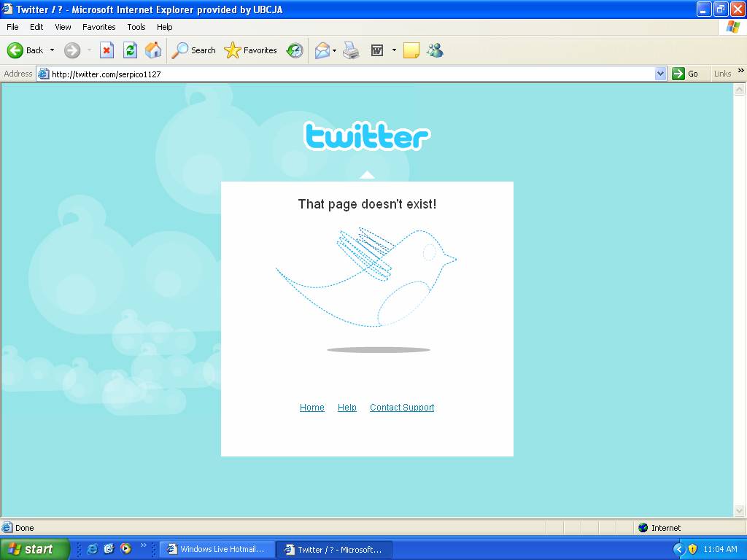Stop loading with the red X icon
747x560 pixels.
[107, 50]
